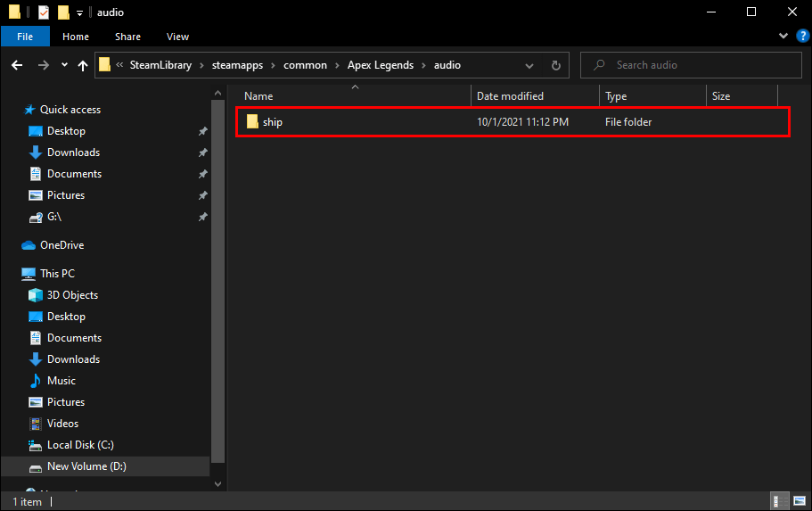This screenshot has width=812, height=511.
Task: Switch to the View ribbon tab
Action: click(177, 37)
